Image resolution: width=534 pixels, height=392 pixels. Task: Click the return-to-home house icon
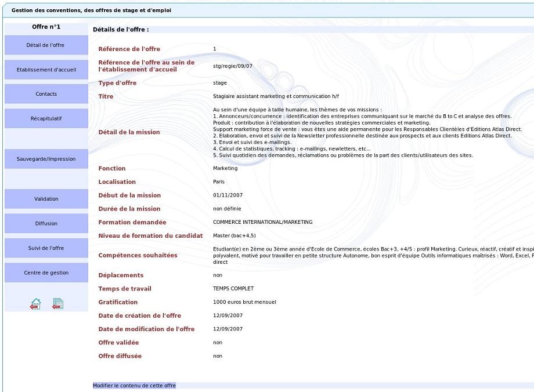pyautogui.click(x=35, y=304)
